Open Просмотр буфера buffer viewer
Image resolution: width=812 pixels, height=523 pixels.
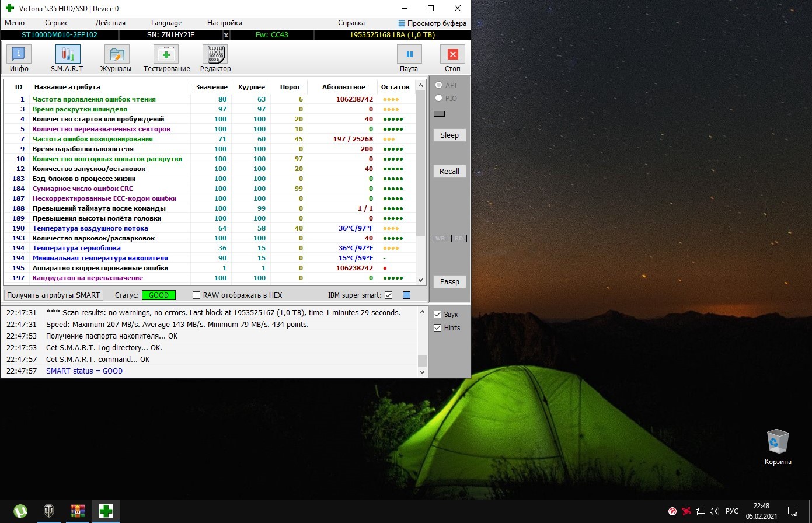(x=432, y=23)
